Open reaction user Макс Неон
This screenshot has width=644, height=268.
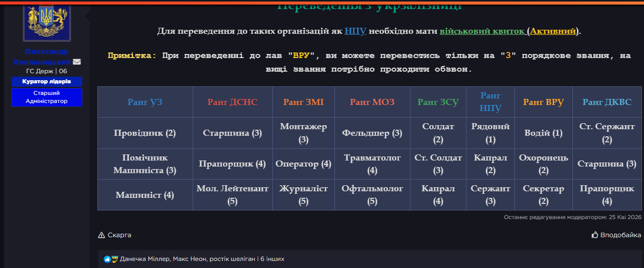pos(190,259)
